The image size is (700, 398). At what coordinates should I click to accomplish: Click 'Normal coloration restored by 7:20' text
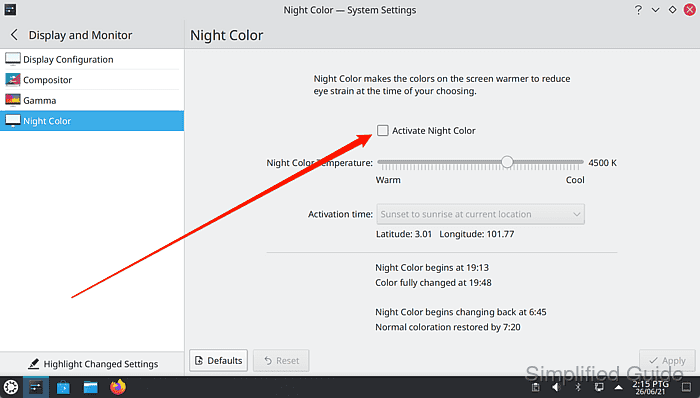click(448, 327)
